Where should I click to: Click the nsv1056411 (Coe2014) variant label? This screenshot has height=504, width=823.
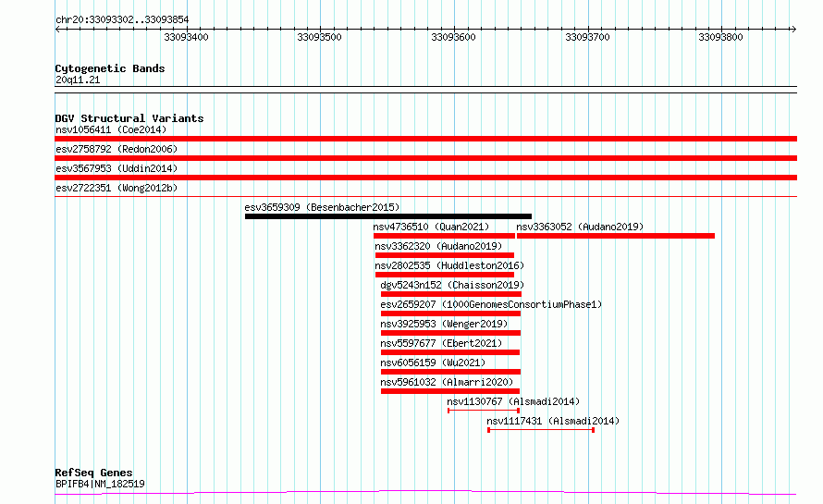(111, 129)
